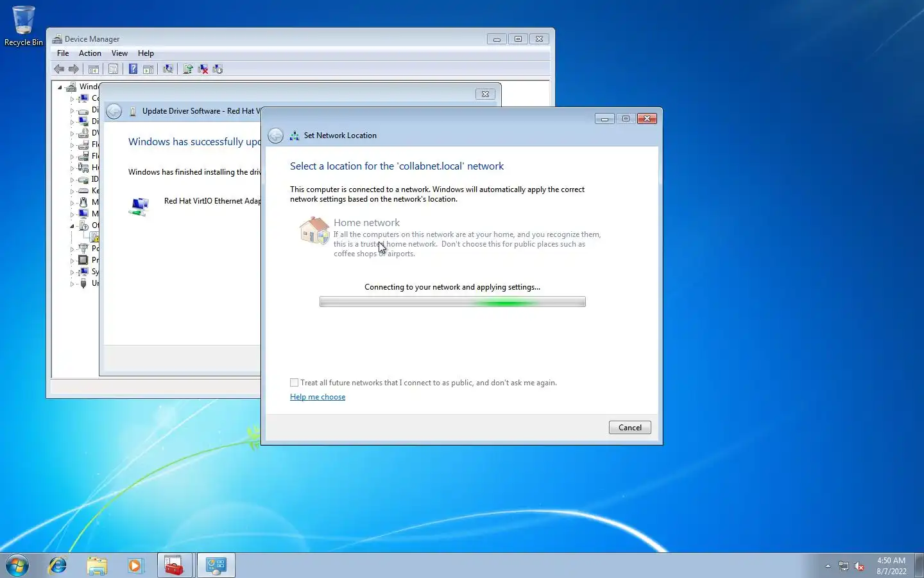Viewport: 924px width, 578px height.
Task: Click the Back arrow in Device Manager toolbar
Action: 59,69
